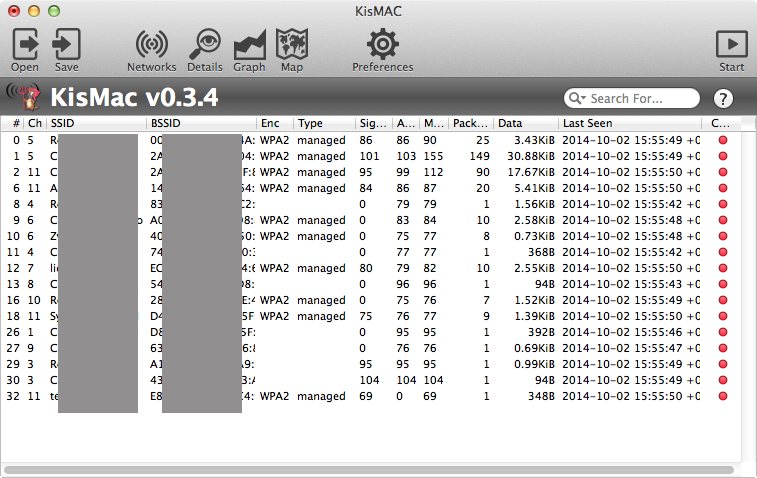Click red status dot of network 12

point(723,268)
